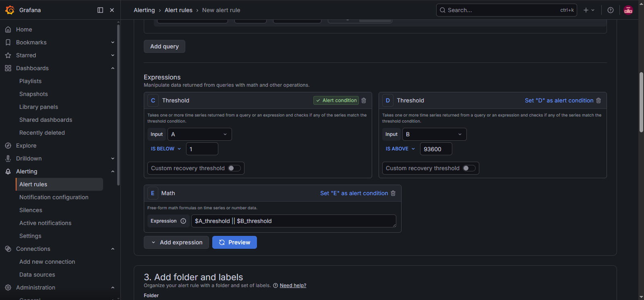This screenshot has height=300, width=644.
Task: Open the user profile avatar
Action: coord(628,10)
